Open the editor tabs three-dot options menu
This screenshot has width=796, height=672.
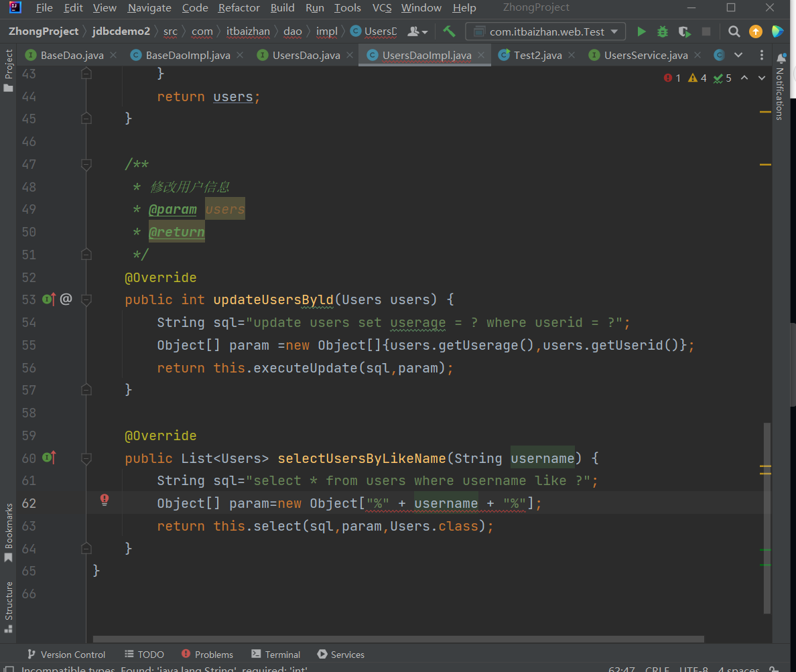(x=761, y=55)
